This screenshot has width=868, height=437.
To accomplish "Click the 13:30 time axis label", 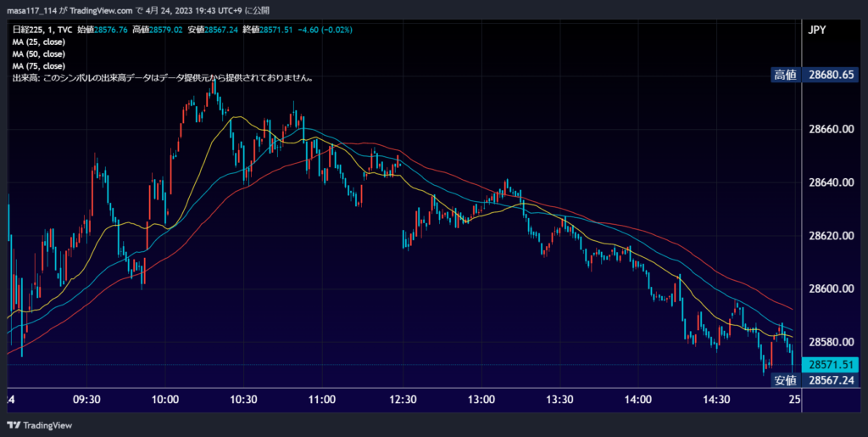I will tap(559, 400).
